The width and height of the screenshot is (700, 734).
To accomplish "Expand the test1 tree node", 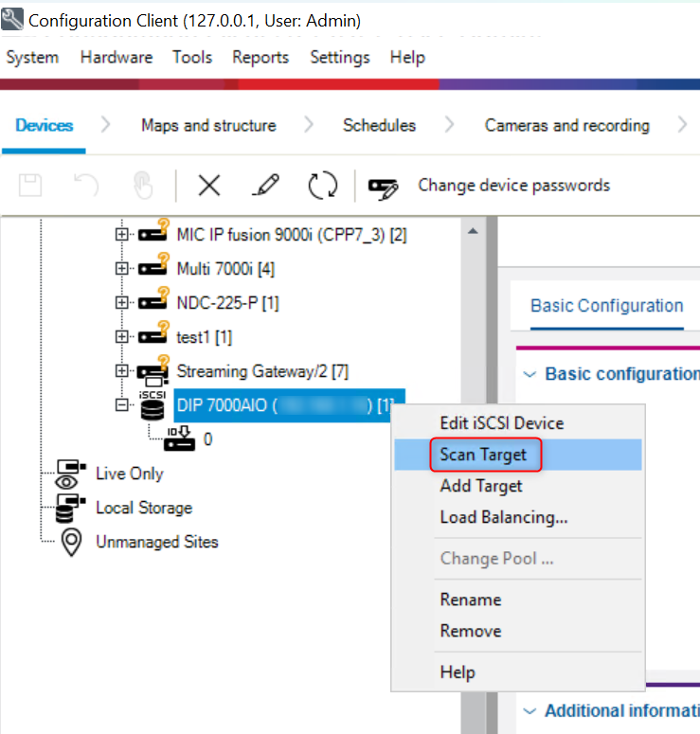I will (122, 336).
